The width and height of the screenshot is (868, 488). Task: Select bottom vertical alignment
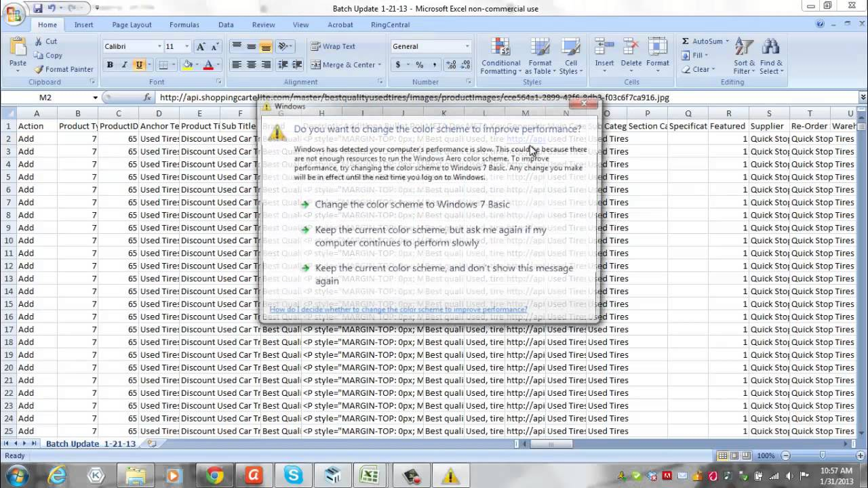pyautogui.click(x=266, y=47)
